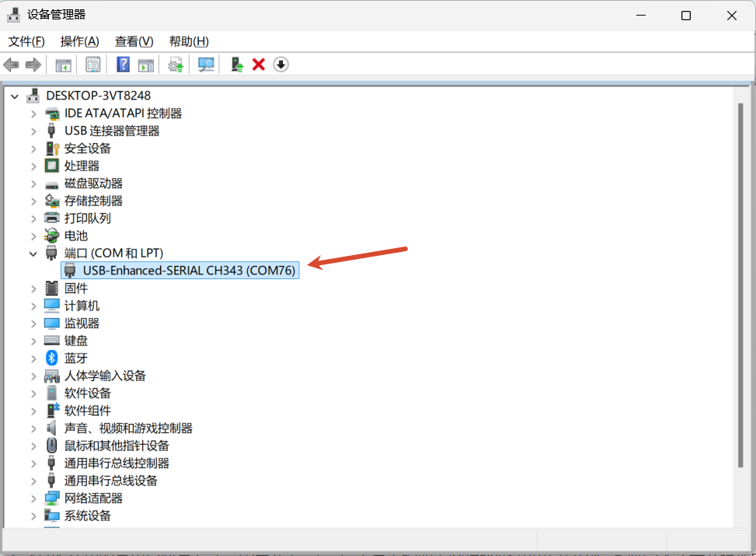Click the Enable device green-arrow icon
756x556 pixels.
coord(237,65)
